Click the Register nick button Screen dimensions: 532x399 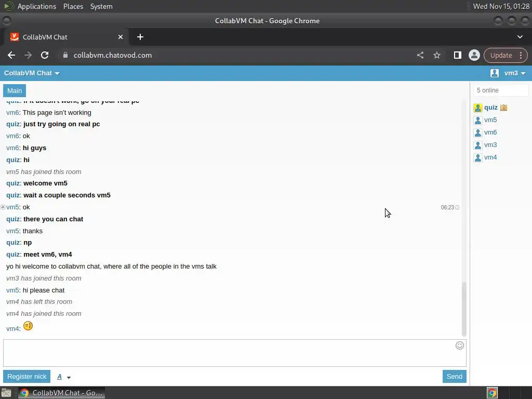[27, 376]
